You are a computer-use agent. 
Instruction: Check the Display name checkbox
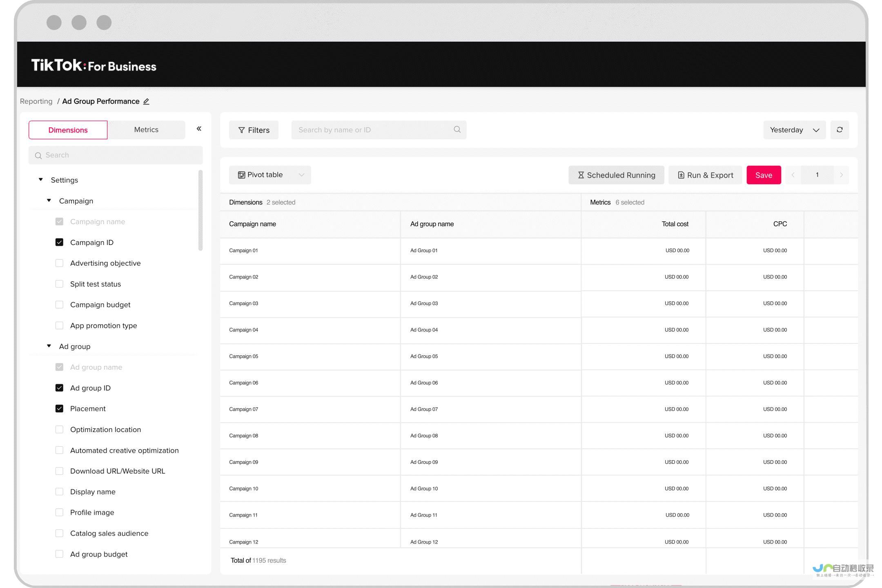pos(59,492)
